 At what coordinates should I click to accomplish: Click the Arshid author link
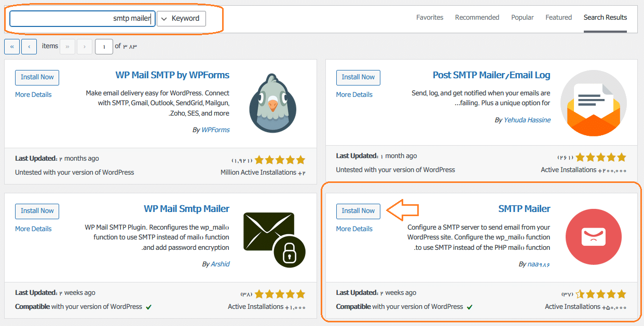(220, 264)
